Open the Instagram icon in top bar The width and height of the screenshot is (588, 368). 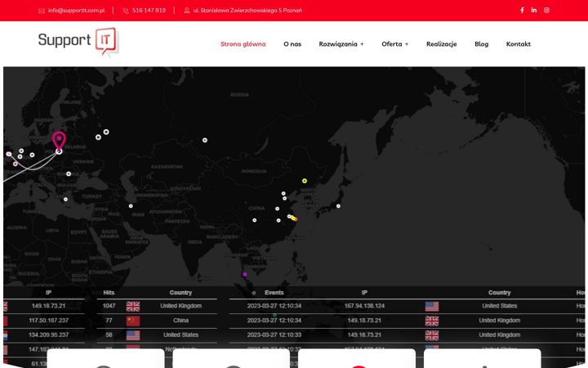[546, 10]
